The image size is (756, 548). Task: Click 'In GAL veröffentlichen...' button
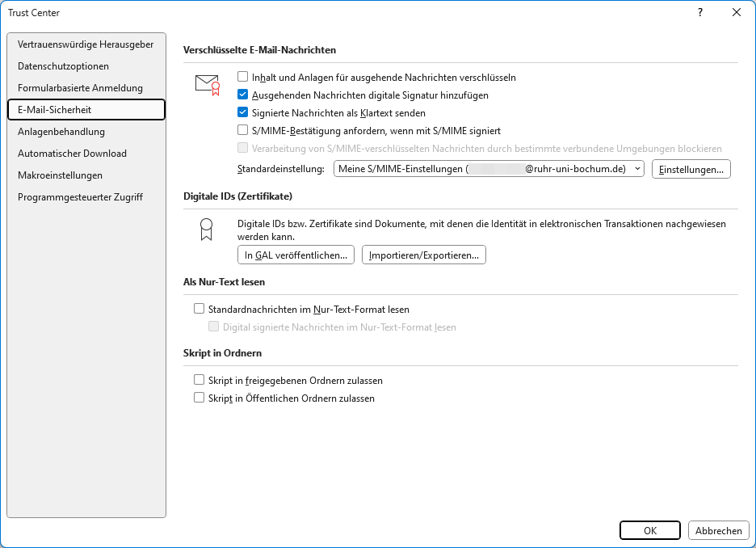(296, 255)
